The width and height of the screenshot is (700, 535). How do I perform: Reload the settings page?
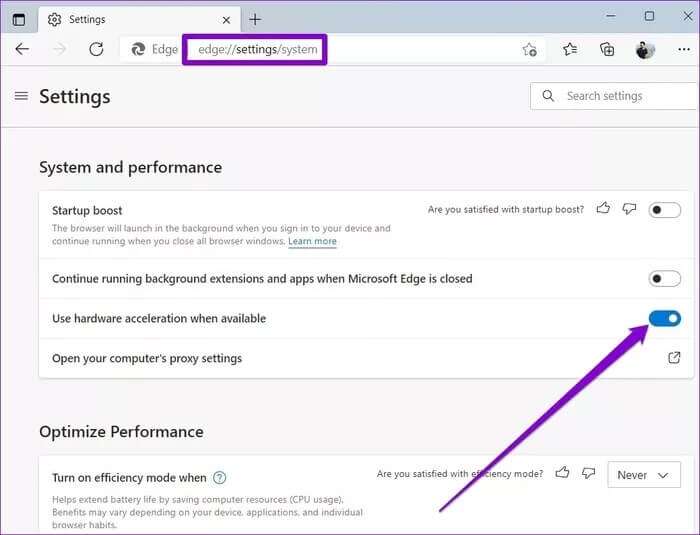point(96,49)
